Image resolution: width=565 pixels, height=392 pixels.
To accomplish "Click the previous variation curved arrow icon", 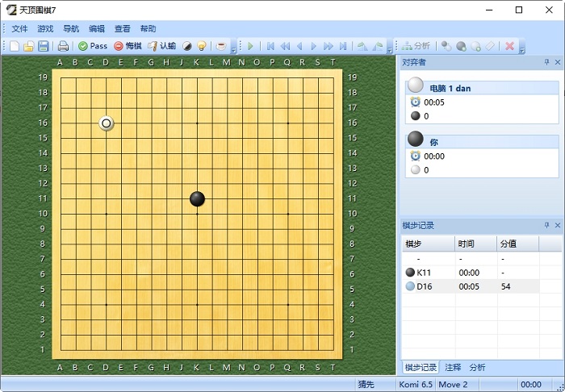I will pyautogui.click(x=362, y=46).
